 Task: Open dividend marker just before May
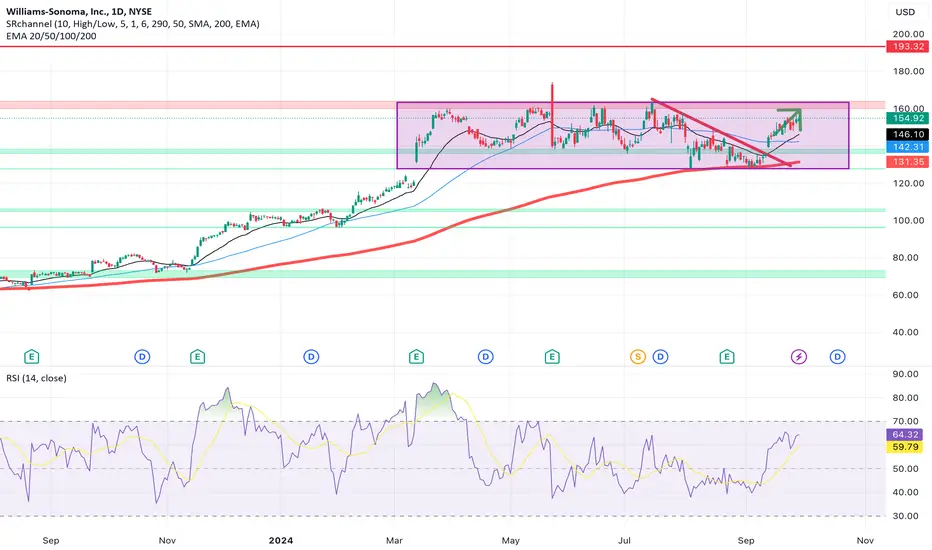486,357
